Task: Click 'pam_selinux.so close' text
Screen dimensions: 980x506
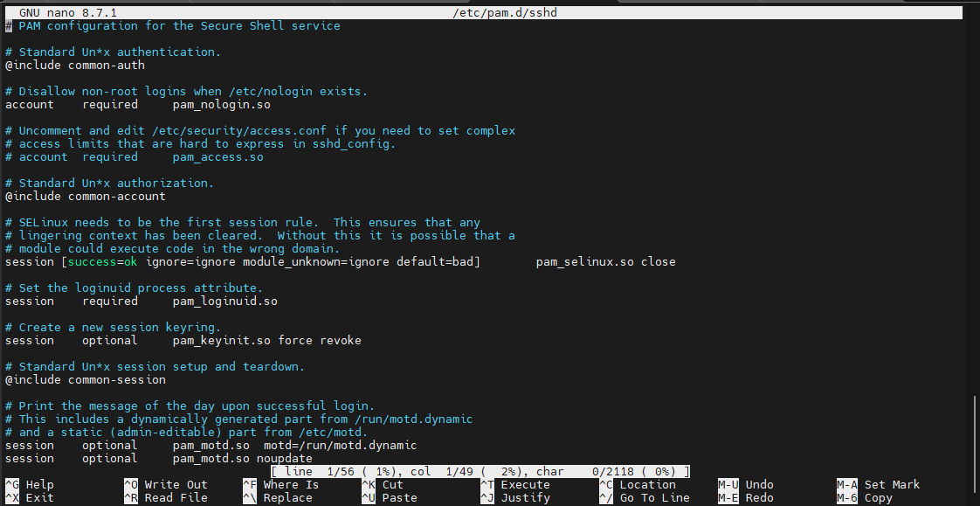Action: [x=605, y=261]
